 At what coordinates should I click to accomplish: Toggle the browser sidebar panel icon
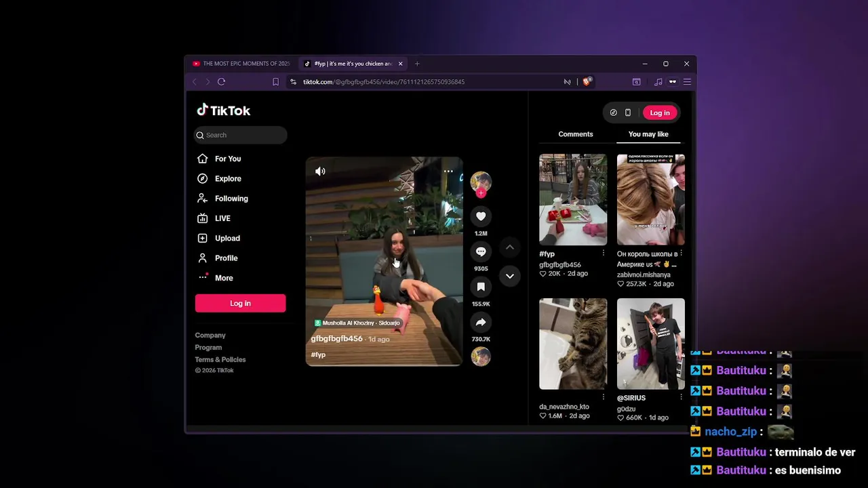[x=636, y=82]
